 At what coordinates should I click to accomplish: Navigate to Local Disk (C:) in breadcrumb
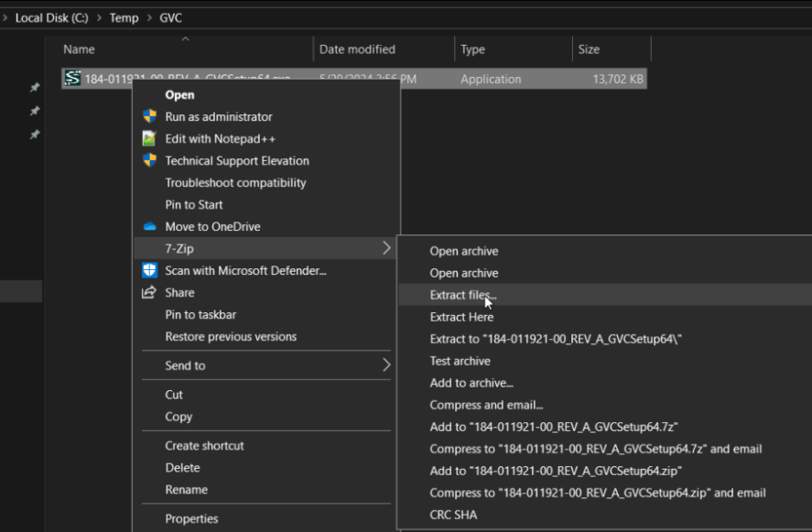[52, 17]
